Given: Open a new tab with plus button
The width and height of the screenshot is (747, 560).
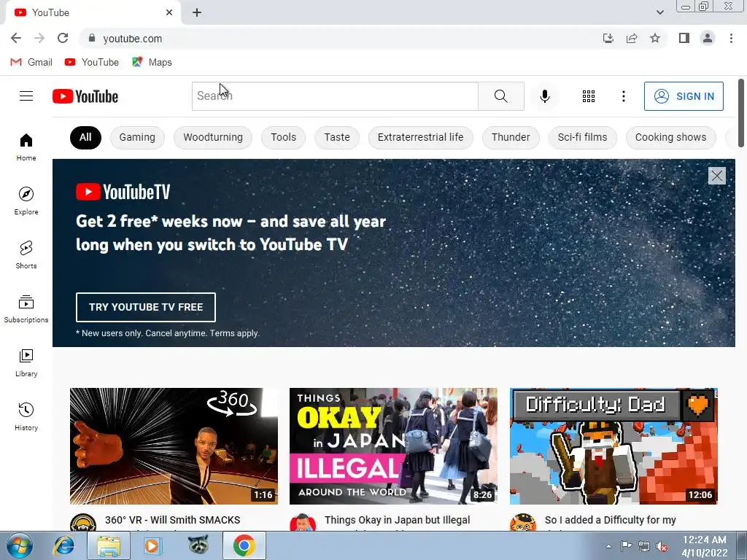Looking at the screenshot, I should click(197, 12).
